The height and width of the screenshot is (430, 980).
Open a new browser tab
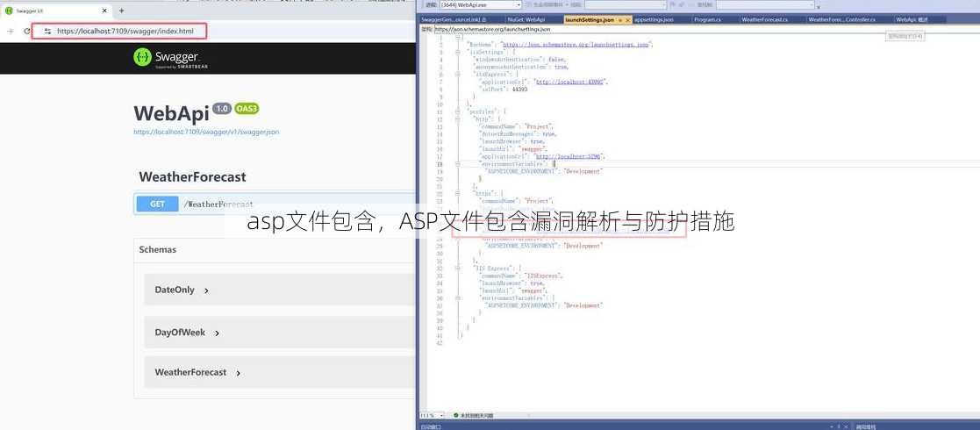pyautogui.click(x=121, y=11)
